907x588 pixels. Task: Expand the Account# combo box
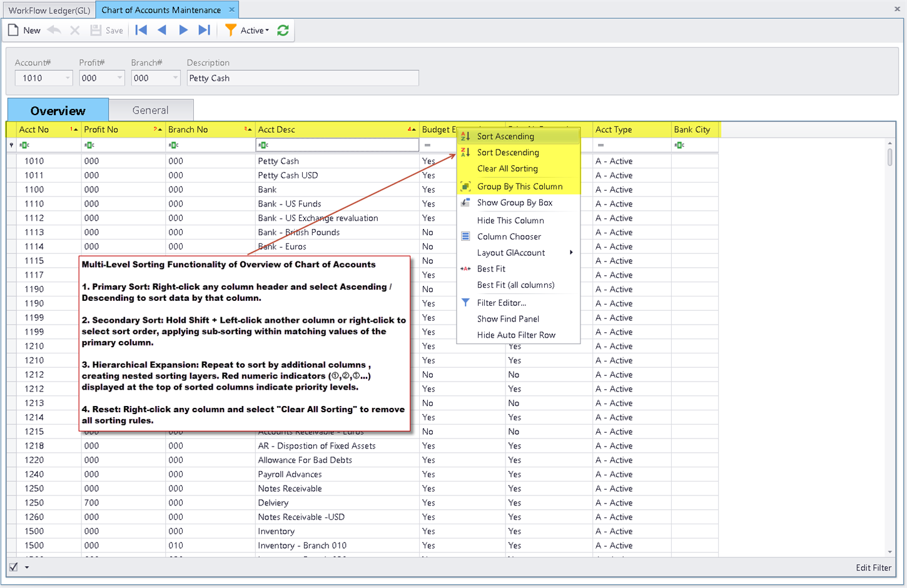pos(67,78)
